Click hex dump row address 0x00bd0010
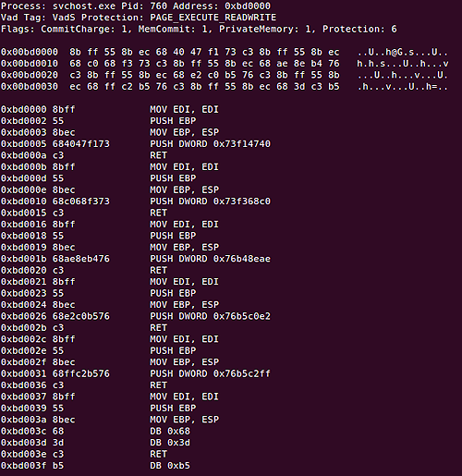The width and height of the screenshot is (462, 476). pyautogui.click(x=30, y=64)
